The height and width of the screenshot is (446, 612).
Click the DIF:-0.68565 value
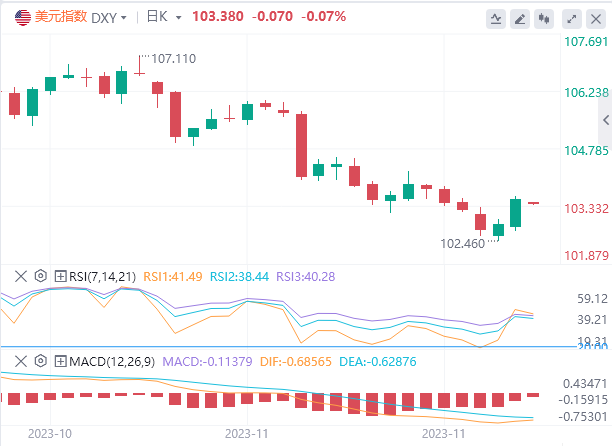[x=295, y=362]
